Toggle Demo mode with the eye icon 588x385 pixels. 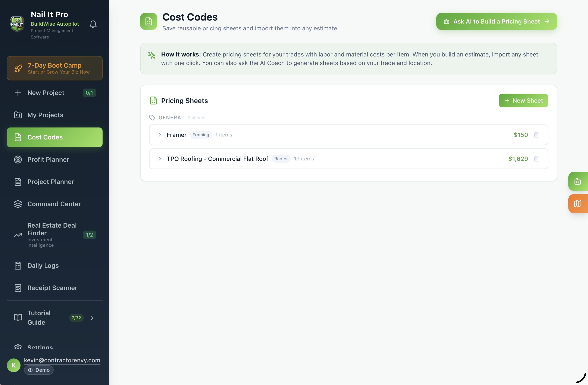(x=30, y=370)
